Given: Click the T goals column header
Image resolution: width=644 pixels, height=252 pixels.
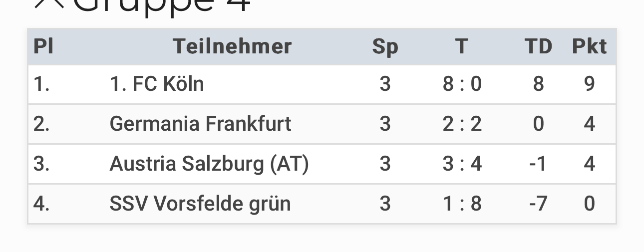Looking at the screenshot, I should [462, 46].
